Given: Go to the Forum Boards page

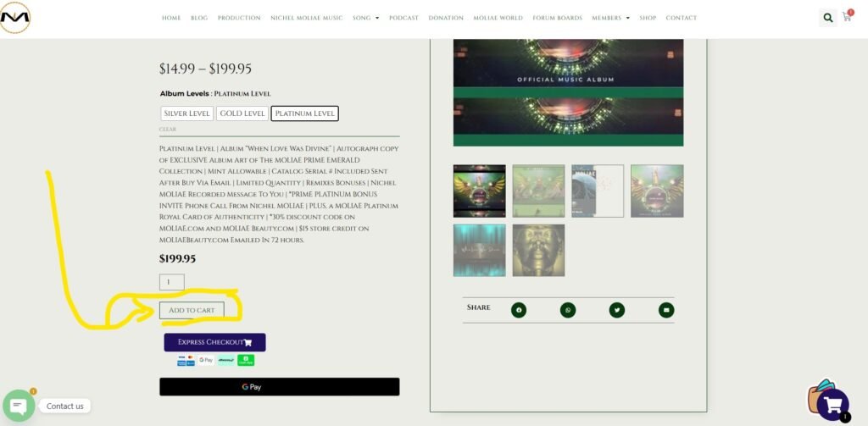Looking at the screenshot, I should [x=558, y=18].
